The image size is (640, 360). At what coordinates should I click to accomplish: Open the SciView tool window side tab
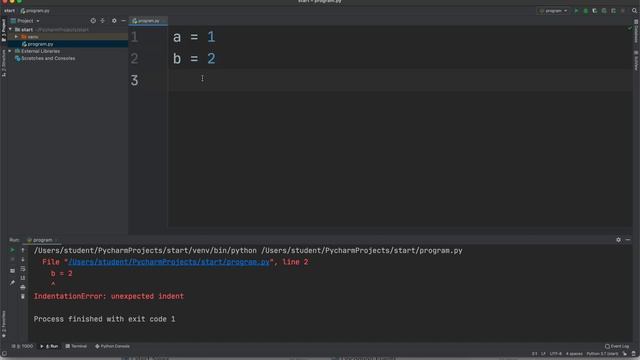pos(636,61)
